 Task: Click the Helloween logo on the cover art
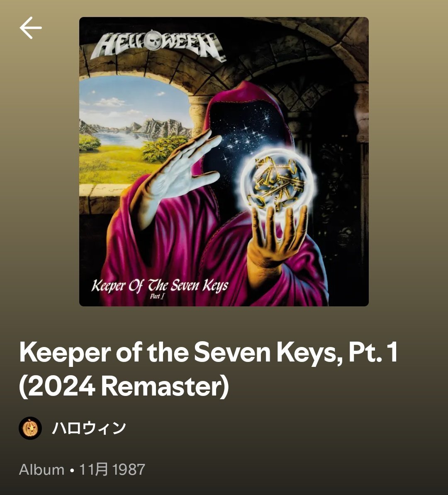(158, 46)
